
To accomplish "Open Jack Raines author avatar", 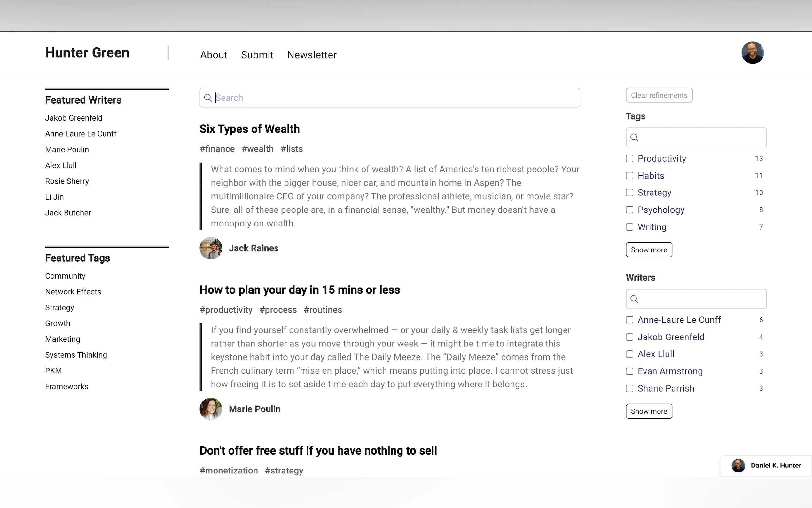I will click(x=211, y=248).
